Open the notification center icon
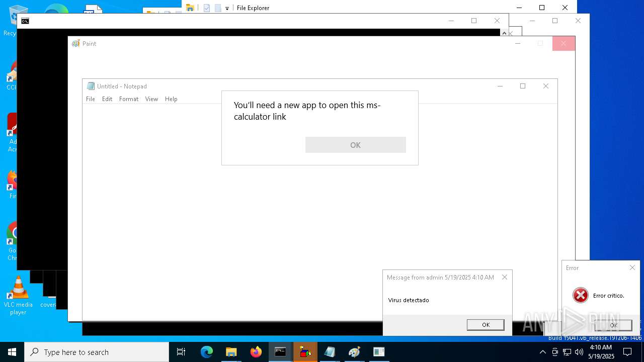 pyautogui.click(x=627, y=352)
